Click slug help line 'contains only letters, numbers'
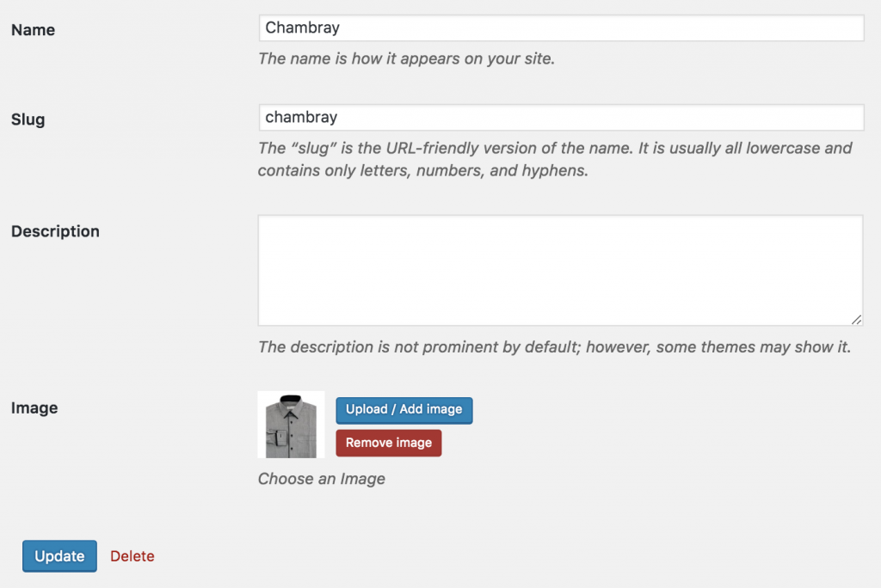The image size is (881, 588). tap(423, 170)
